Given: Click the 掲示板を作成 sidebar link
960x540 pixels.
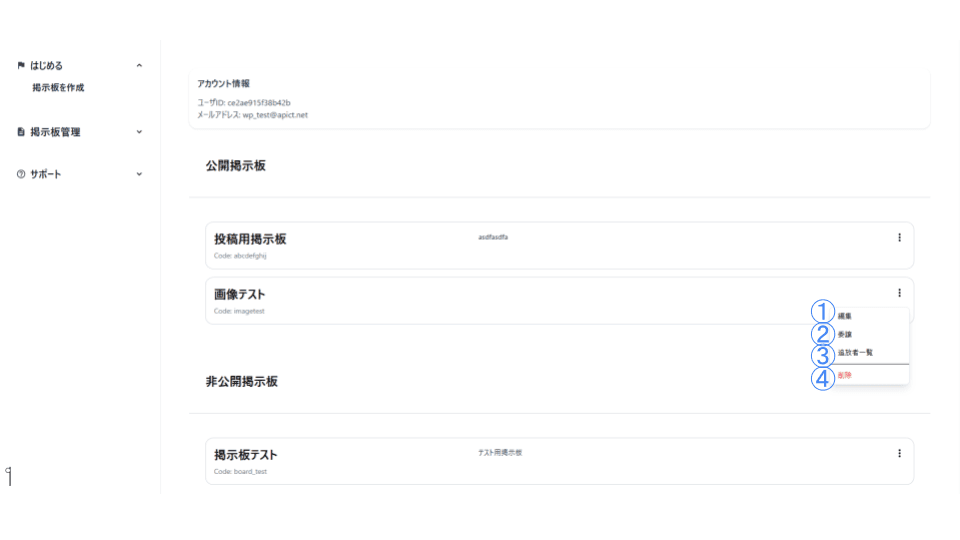Looking at the screenshot, I should click(x=58, y=88).
